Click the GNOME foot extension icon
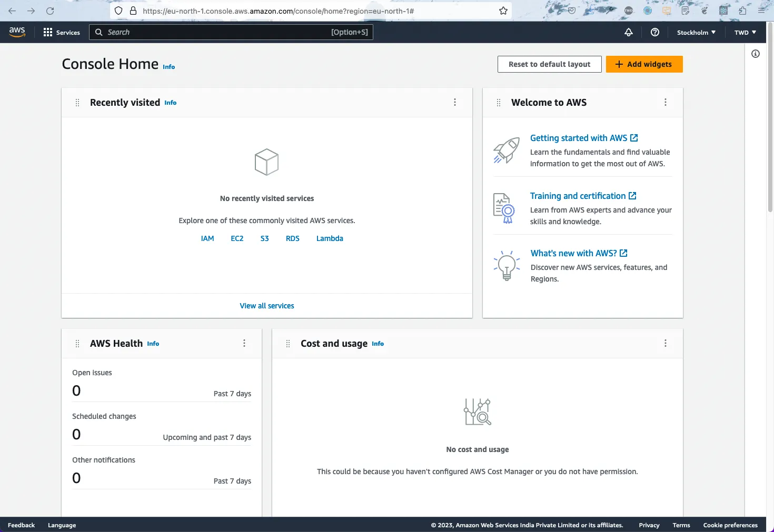The width and height of the screenshot is (774, 532). [704, 11]
